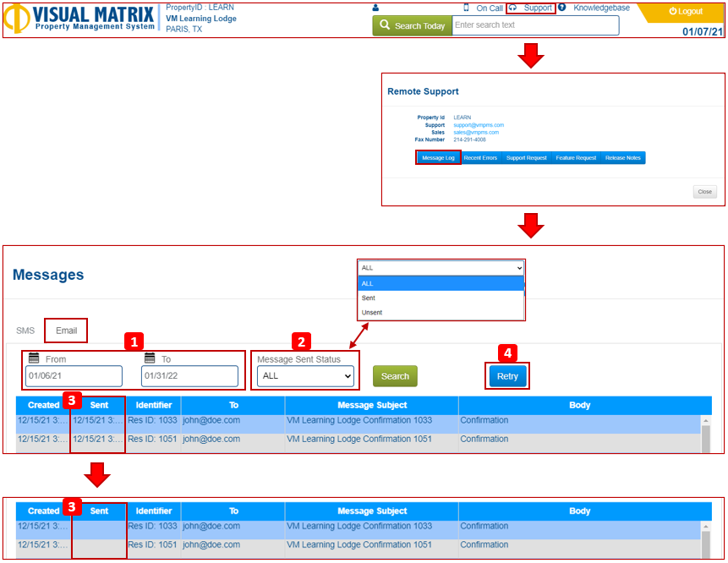Viewport: 728px width, 563px height.
Task: Switch to the SMS tab
Action: point(25,331)
